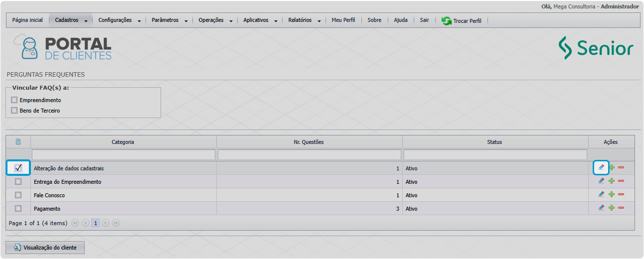Click Sair to log out
The height and width of the screenshot is (259, 644).
[424, 20]
